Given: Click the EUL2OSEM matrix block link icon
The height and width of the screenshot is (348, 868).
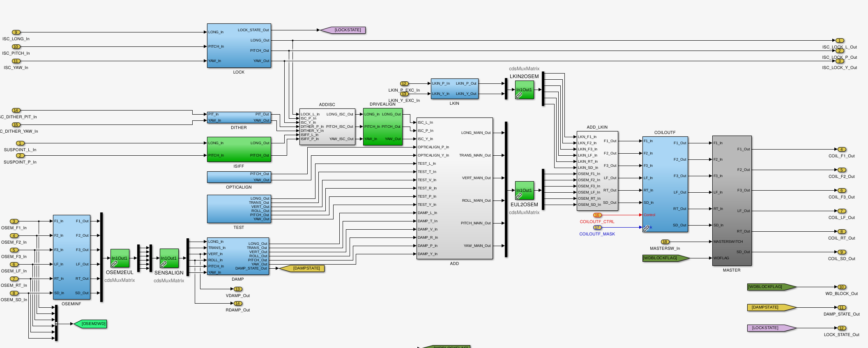Looking at the screenshot, I should click(x=519, y=196).
